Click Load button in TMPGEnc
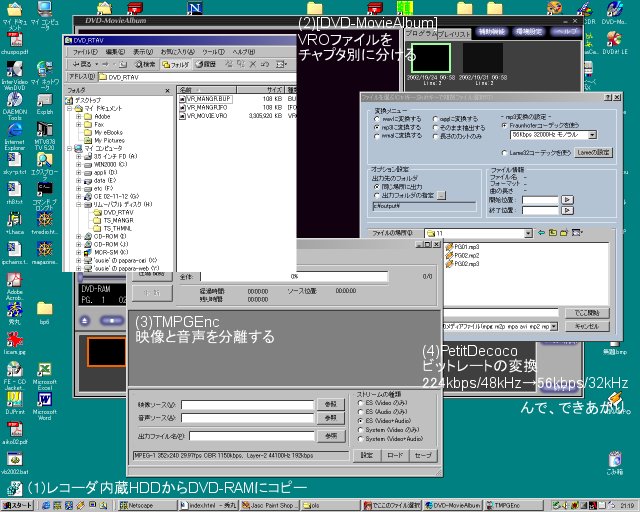640x512 pixels. 395,455
